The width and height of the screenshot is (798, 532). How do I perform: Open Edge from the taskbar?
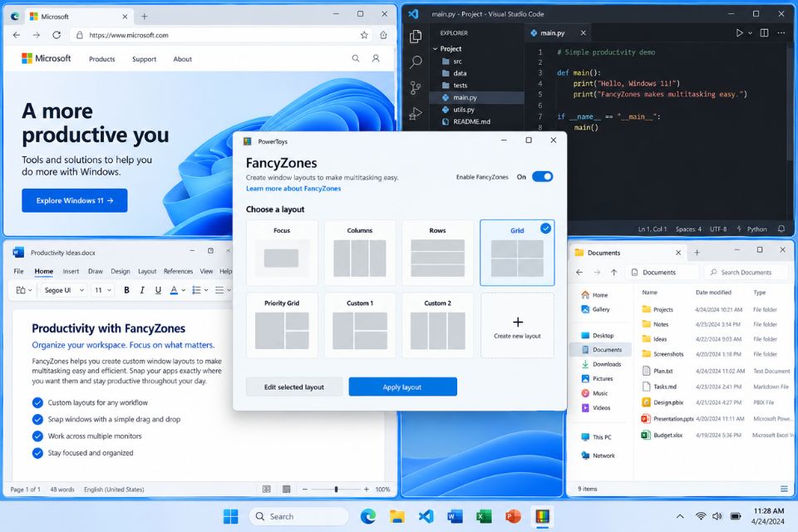(x=368, y=516)
